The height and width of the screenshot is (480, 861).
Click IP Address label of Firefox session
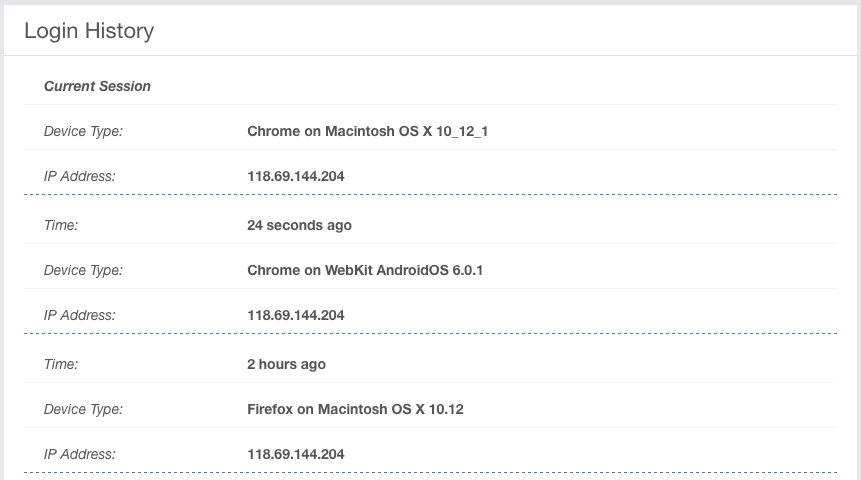(80, 454)
